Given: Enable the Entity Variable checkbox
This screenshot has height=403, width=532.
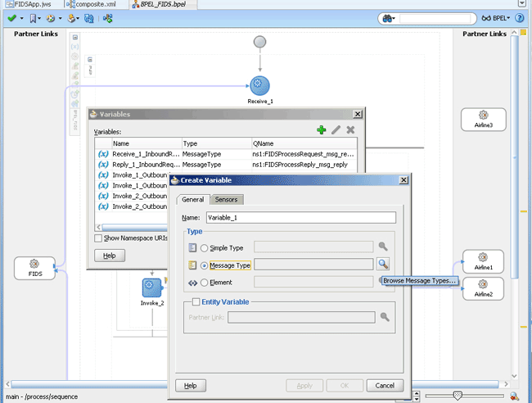Looking at the screenshot, I should 196,301.
